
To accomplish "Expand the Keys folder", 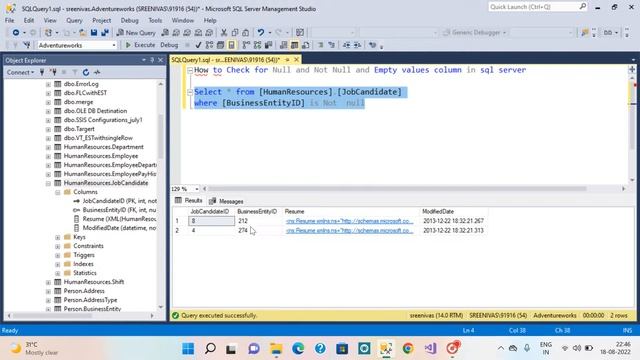I will (x=58, y=237).
